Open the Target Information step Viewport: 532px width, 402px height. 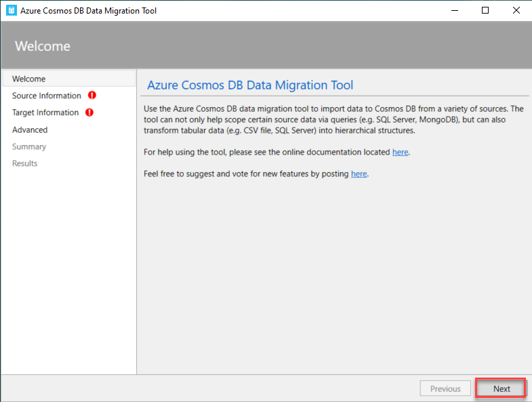[x=45, y=113]
